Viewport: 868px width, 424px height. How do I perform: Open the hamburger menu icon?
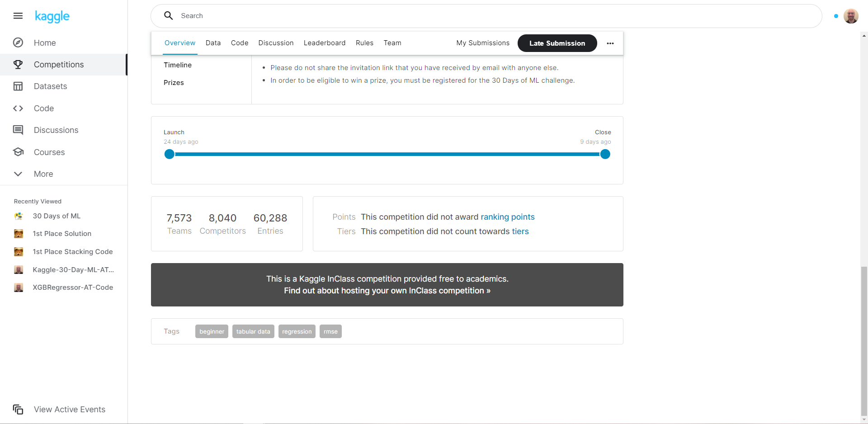pyautogui.click(x=18, y=16)
